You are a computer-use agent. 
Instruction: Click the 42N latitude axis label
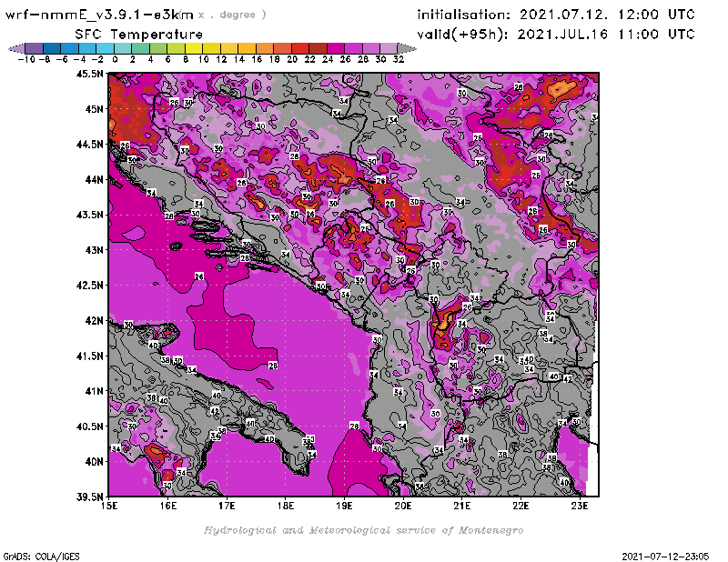95,321
